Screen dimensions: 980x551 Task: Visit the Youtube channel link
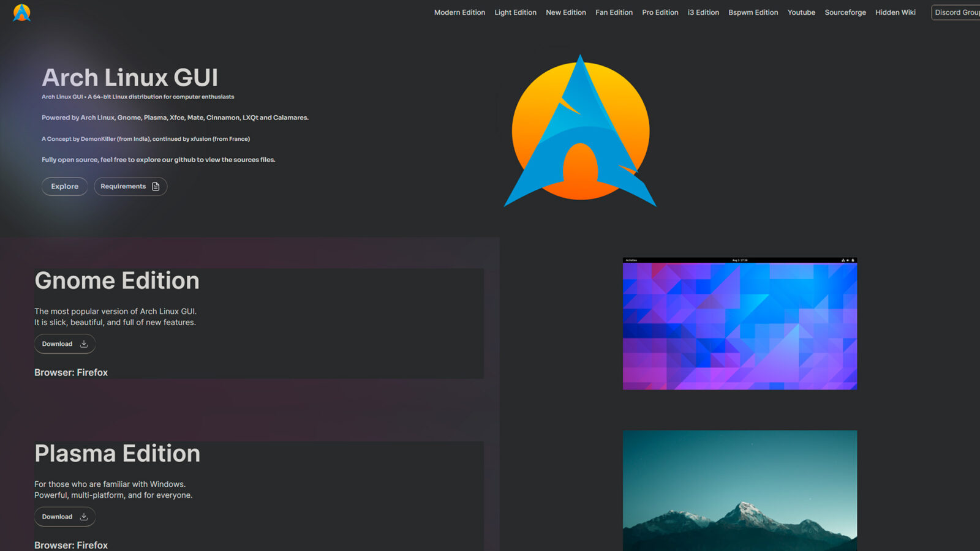(801, 12)
